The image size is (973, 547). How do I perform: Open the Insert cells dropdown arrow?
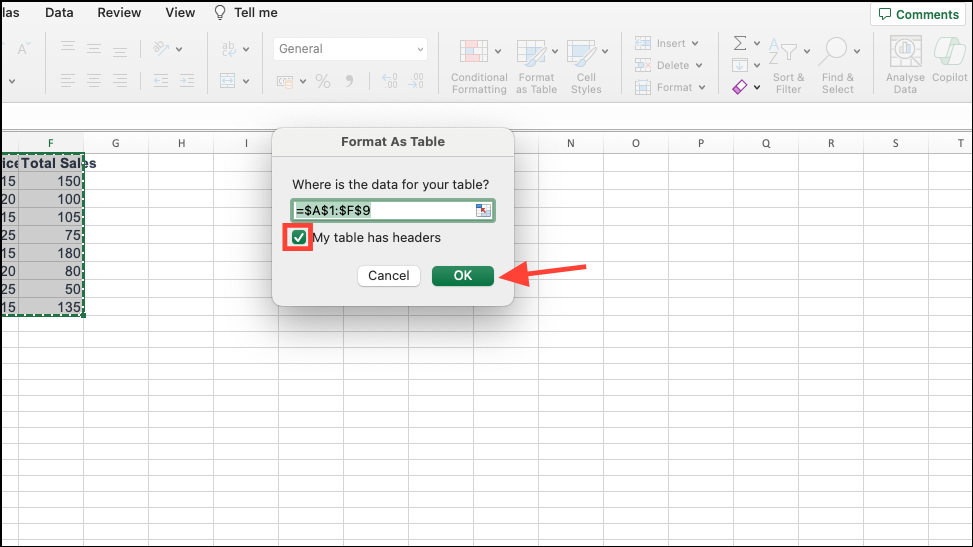[x=695, y=43]
